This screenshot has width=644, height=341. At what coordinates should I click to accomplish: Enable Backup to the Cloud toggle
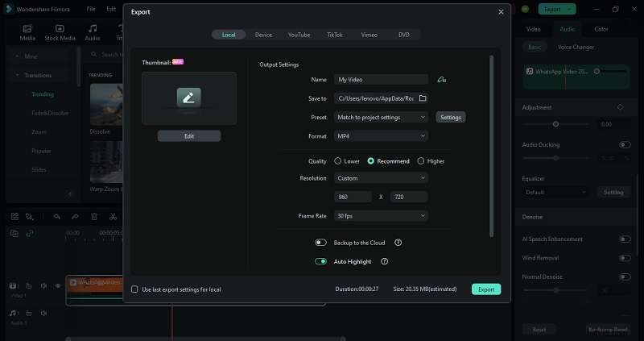coord(321,242)
